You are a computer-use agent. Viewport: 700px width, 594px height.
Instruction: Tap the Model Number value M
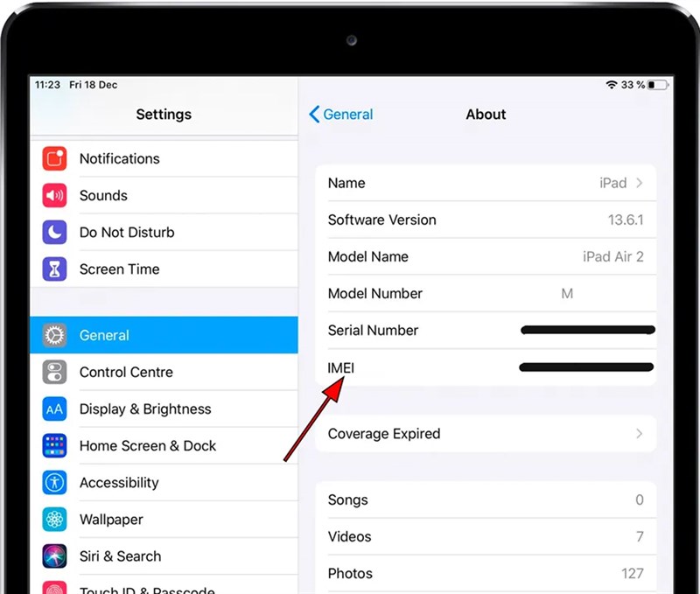pos(567,294)
